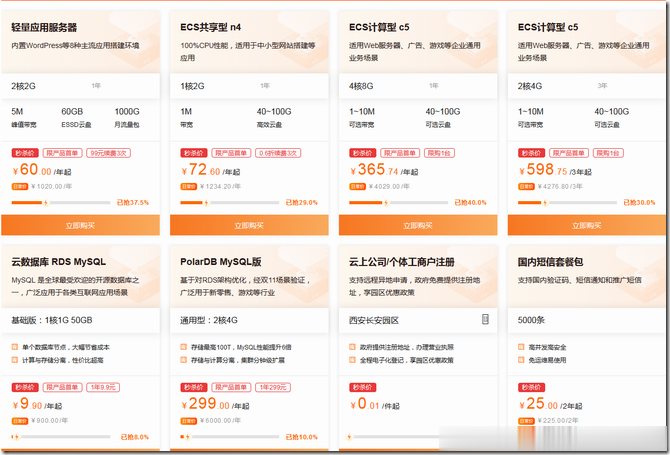Screen dimensions: 670x455
Task: Click the ¥299.00/年起 price
Action: 215,404
